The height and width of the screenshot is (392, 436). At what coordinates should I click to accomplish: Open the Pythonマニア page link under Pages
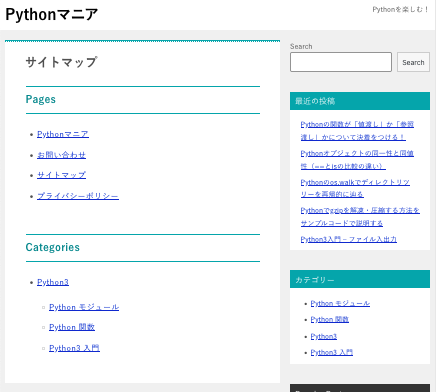point(63,134)
